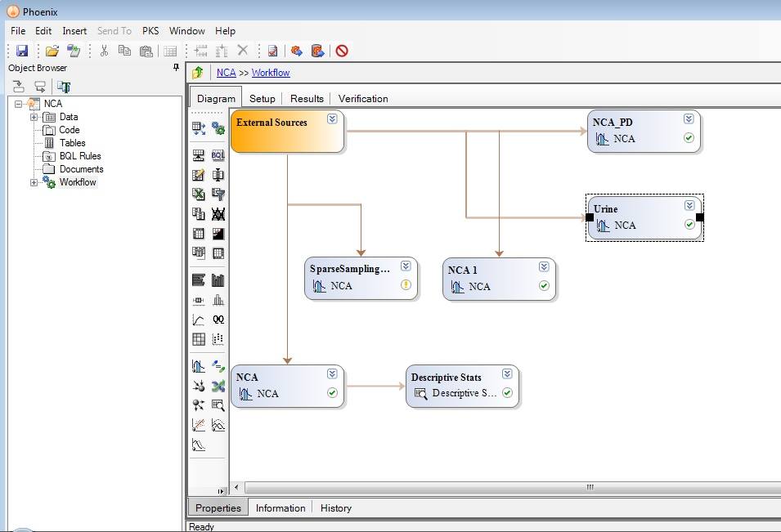Switch to the Setup tab
The height and width of the screenshot is (532, 781).
pos(262,99)
